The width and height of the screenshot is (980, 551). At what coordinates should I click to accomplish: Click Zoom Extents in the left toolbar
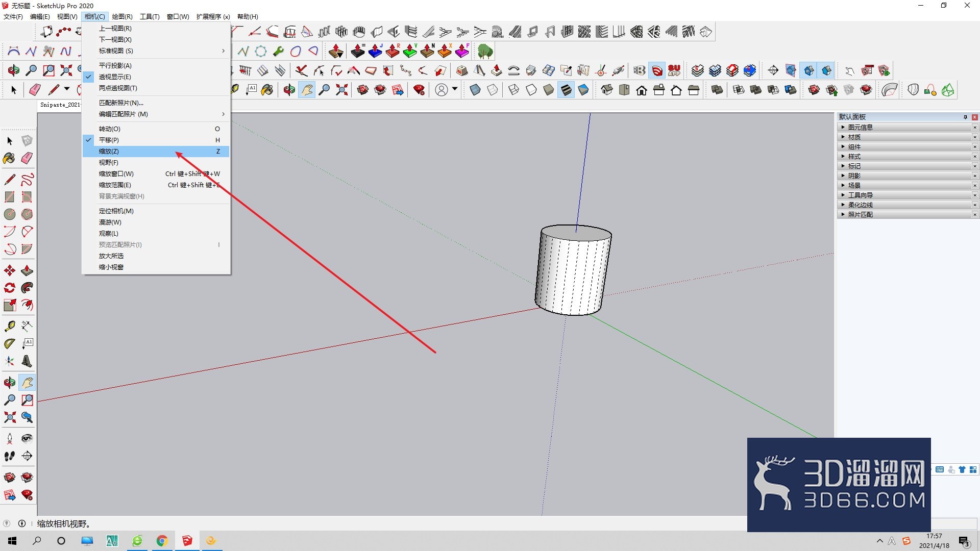coord(10,417)
